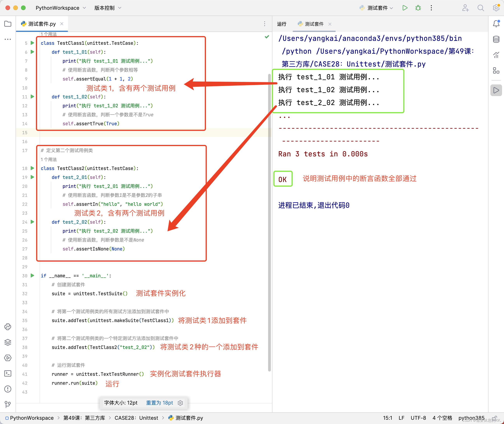Viewport: 504px width, 424px height.
Task: Open the Structure-like plugins panel icon
Action: 496,70
